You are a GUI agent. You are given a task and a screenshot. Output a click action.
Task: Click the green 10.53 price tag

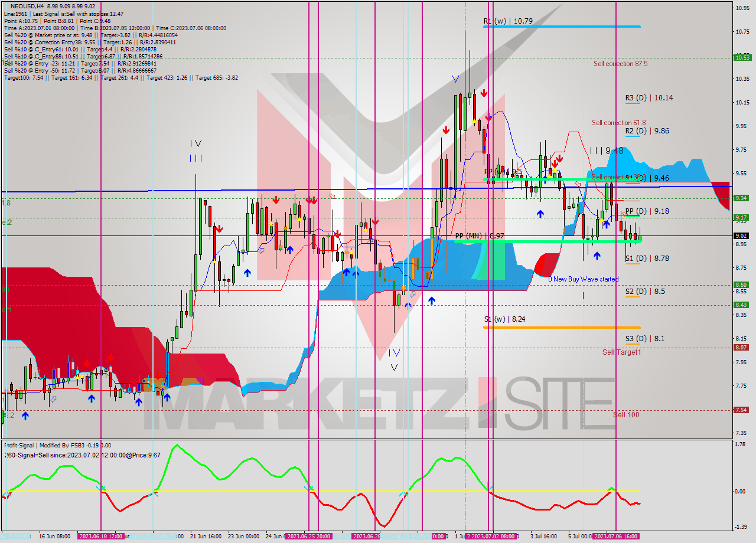[x=742, y=57]
